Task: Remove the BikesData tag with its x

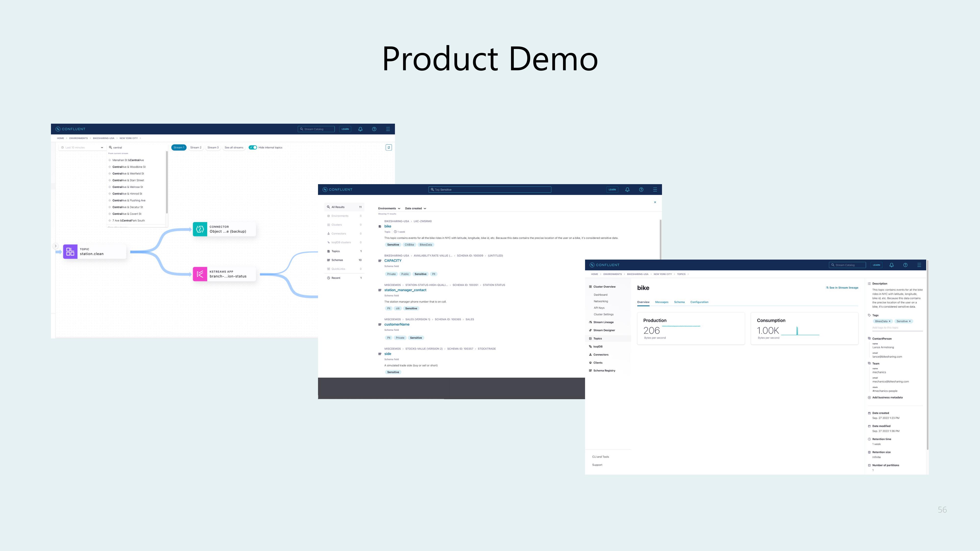Action: 889,321
